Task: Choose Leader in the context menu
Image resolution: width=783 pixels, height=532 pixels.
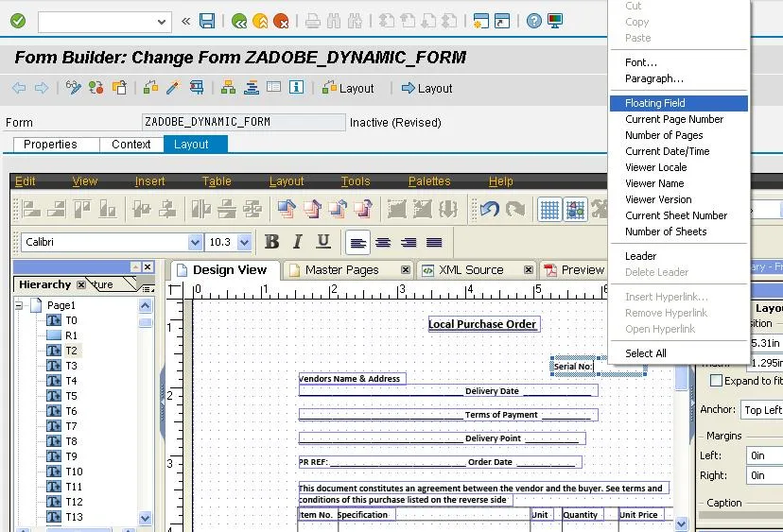Action: click(x=641, y=256)
